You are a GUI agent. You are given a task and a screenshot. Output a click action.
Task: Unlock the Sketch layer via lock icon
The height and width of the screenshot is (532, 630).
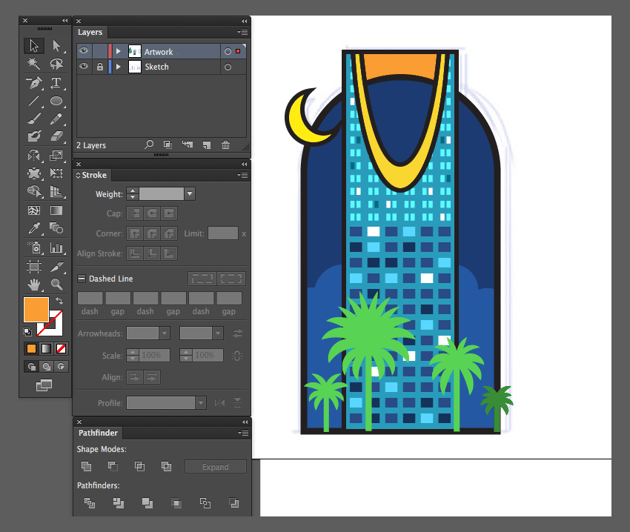point(100,67)
